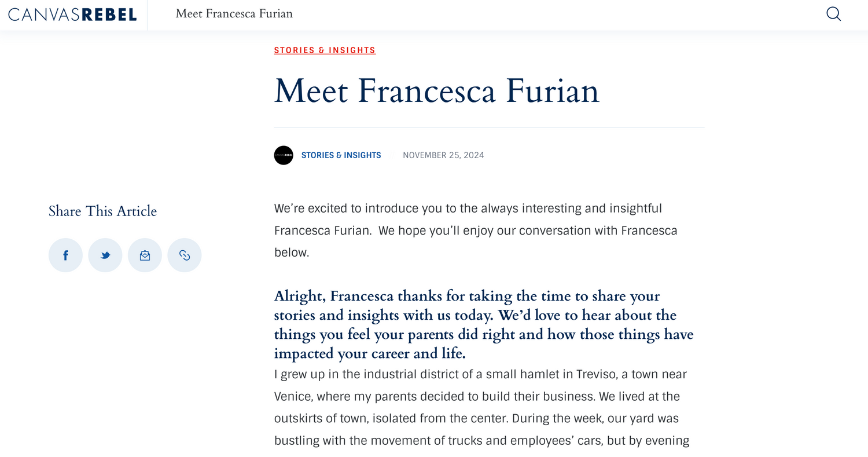
Task: Click the answer paragraph starting "I grew up"
Action: pyautogui.click(x=480, y=408)
